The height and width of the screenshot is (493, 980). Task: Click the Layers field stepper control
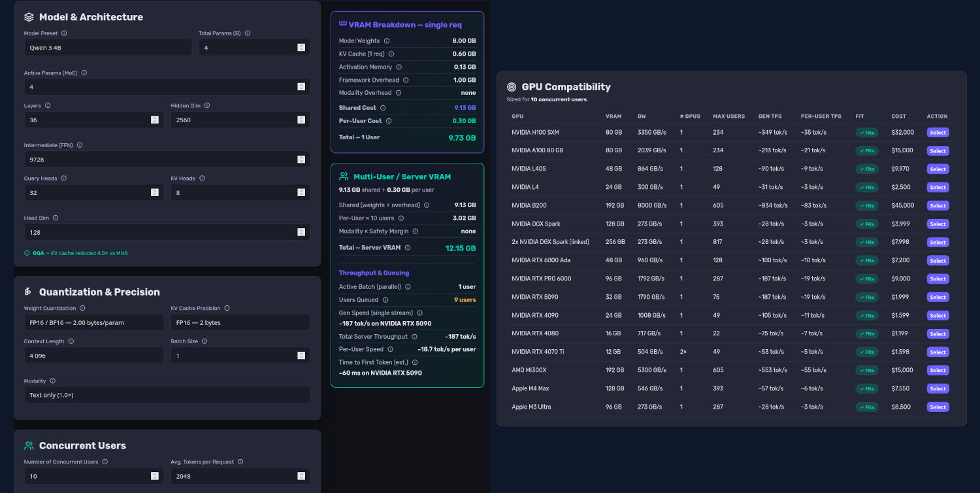pyautogui.click(x=155, y=120)
